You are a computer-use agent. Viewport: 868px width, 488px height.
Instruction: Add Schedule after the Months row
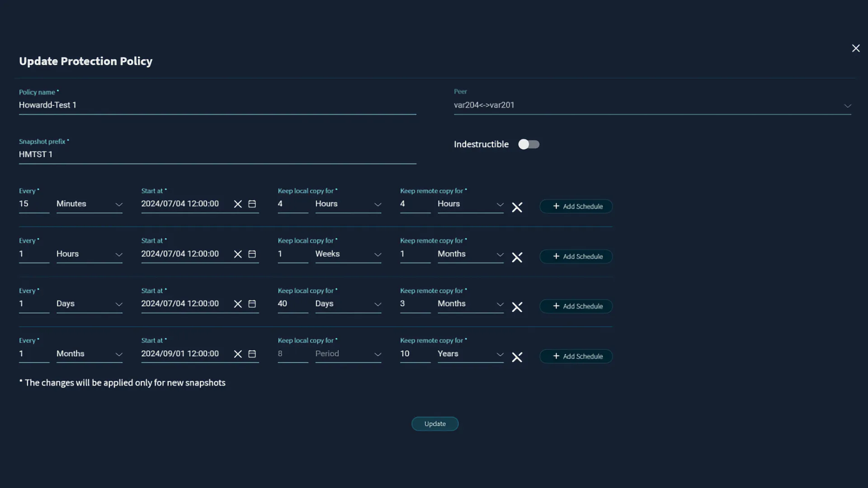576,357
